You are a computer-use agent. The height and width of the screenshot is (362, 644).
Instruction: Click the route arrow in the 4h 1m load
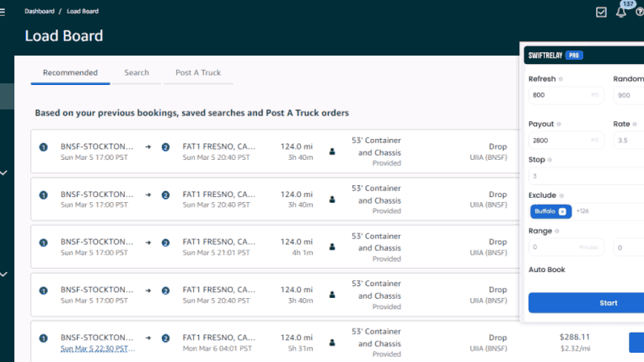coord(148,242)
